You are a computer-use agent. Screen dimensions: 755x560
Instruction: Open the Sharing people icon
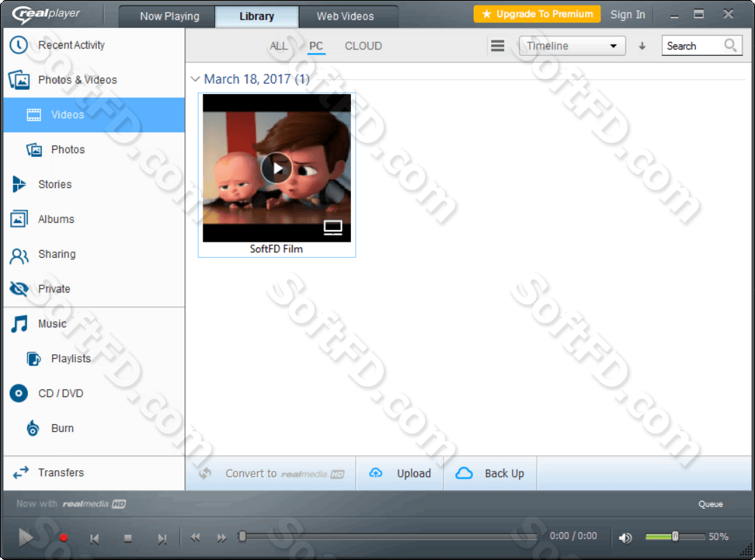(19, 256)
